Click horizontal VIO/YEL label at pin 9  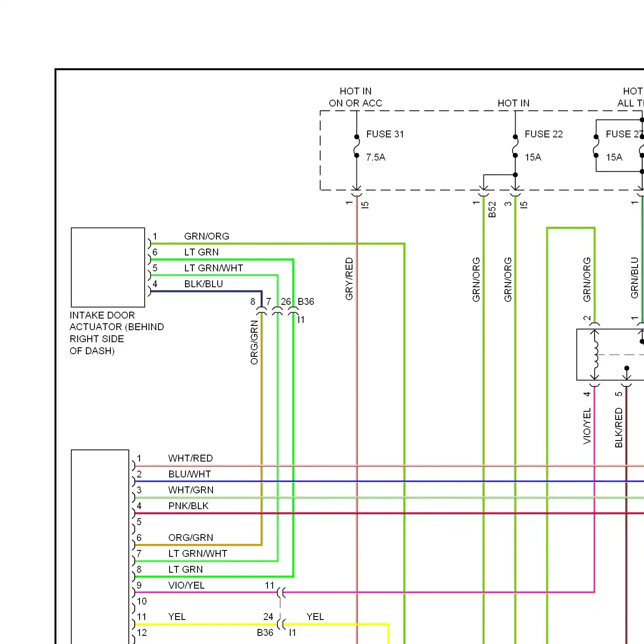pyautogui.click(x=186, y=585)
